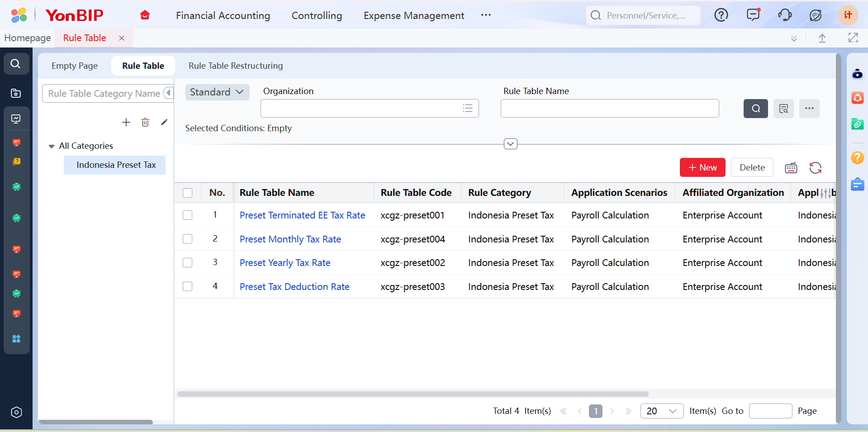Click the dark search query button
This screenshot has width=868, height=432.
[x=755, y=109]
